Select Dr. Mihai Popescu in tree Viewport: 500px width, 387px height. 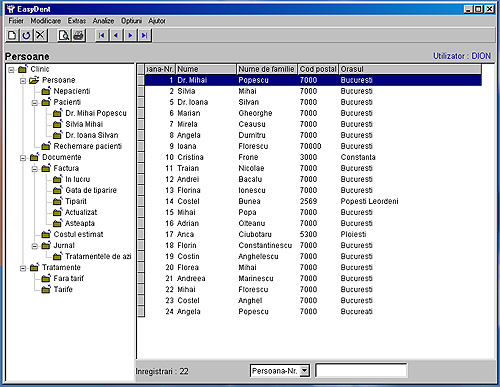point(96,113)
